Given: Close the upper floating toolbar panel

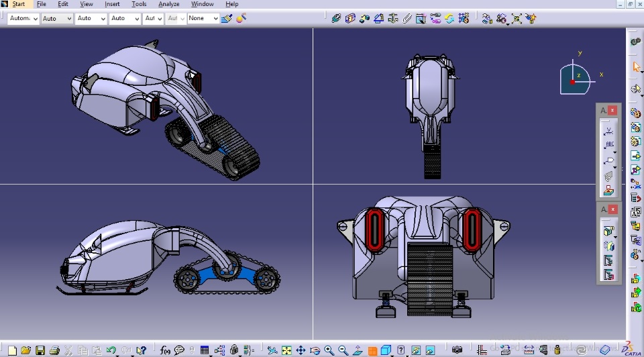Looking at the screenshot, I should tap(612, 110).
